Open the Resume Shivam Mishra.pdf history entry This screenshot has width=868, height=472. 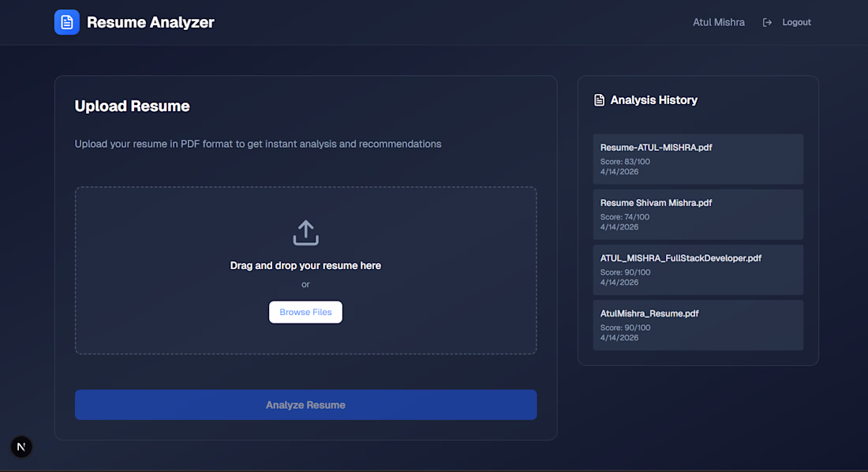pyautogui.click(x=698, y=215)
